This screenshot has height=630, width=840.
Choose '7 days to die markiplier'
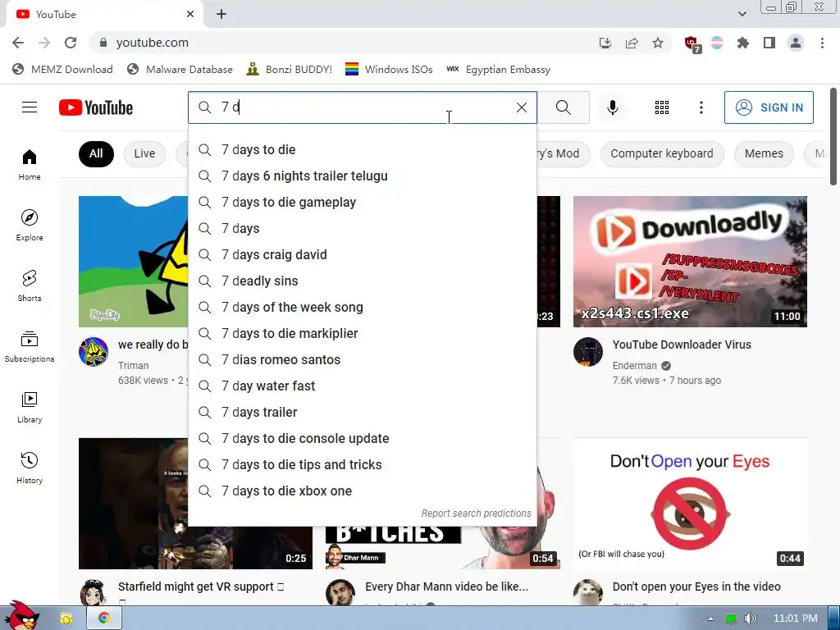coord(362,333)
